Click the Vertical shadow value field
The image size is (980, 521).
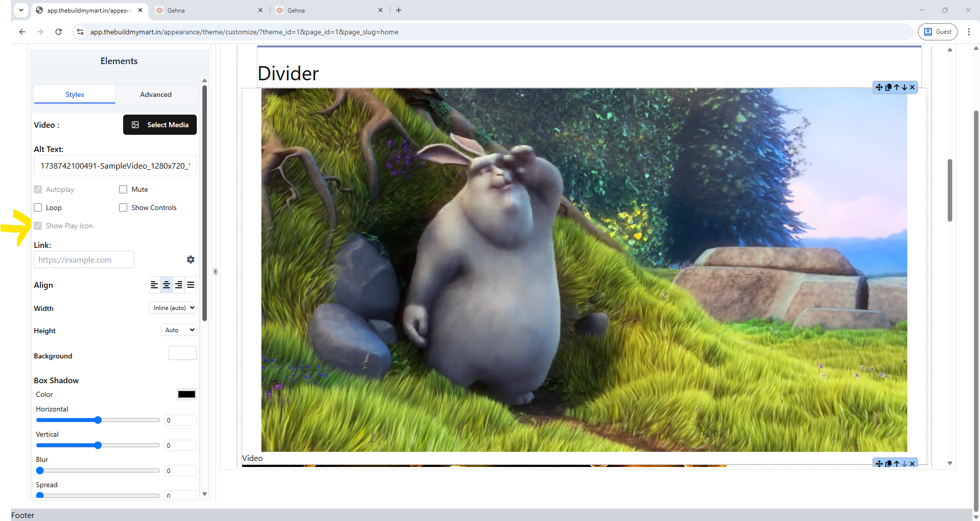click(181, 445)
